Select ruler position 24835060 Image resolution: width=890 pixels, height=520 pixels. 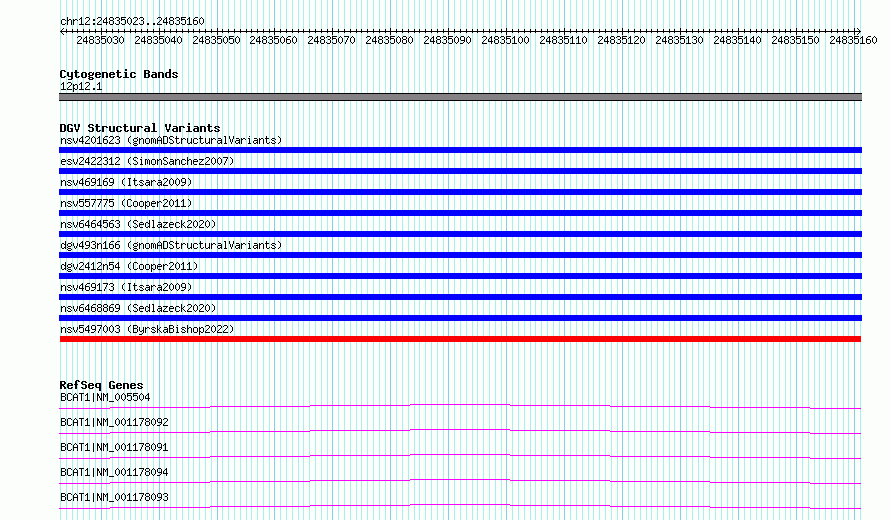click(x=274, y=40)
